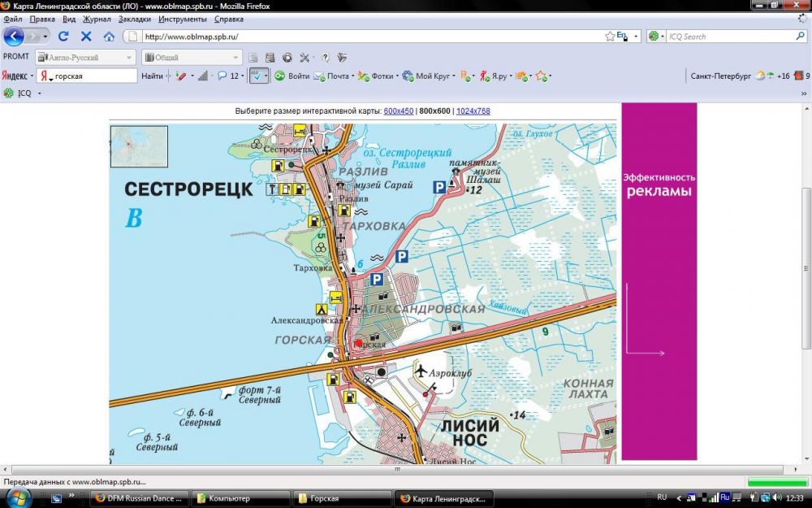Reload the page with the refresh icon

click(63, 37)
